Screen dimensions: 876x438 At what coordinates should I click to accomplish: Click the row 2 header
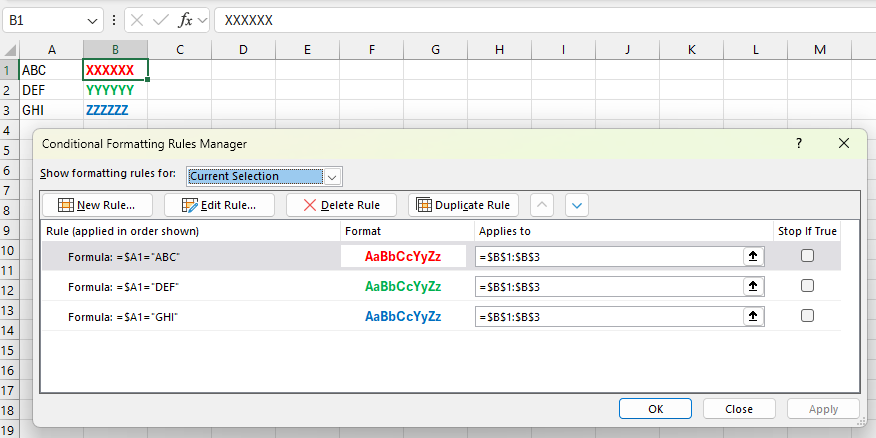(x=9, y=90)
